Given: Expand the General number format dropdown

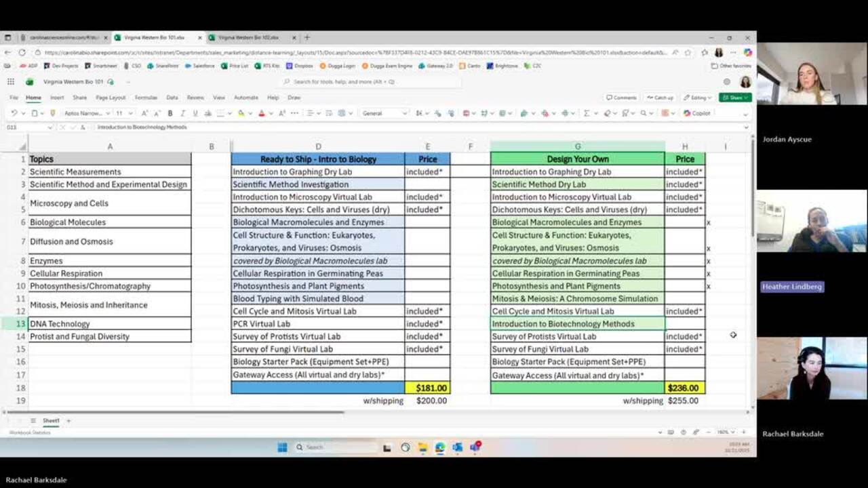Looking at the screenshot, I should [384, 113].
